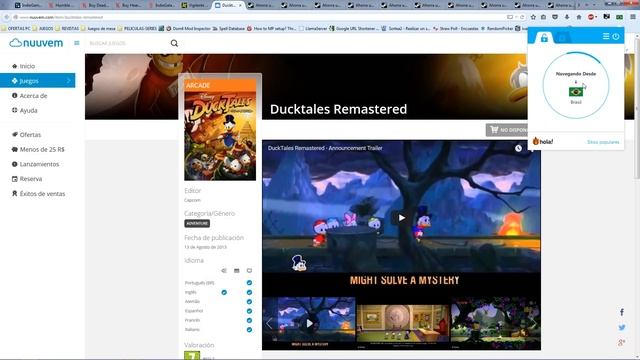Viewport: 640px width, 360px height.
Task: Toggle the Hola power button
Action: [616, 36]
